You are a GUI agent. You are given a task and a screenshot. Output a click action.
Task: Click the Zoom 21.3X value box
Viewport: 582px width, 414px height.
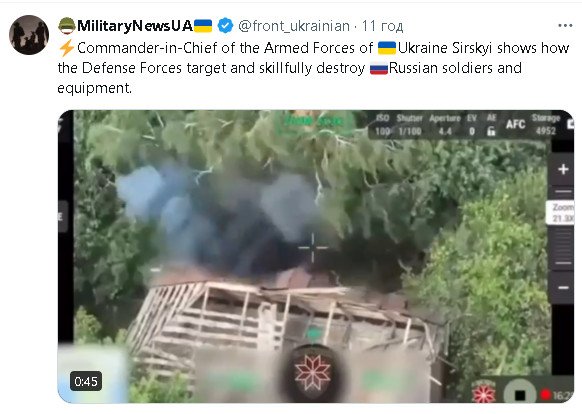(560, 213)
